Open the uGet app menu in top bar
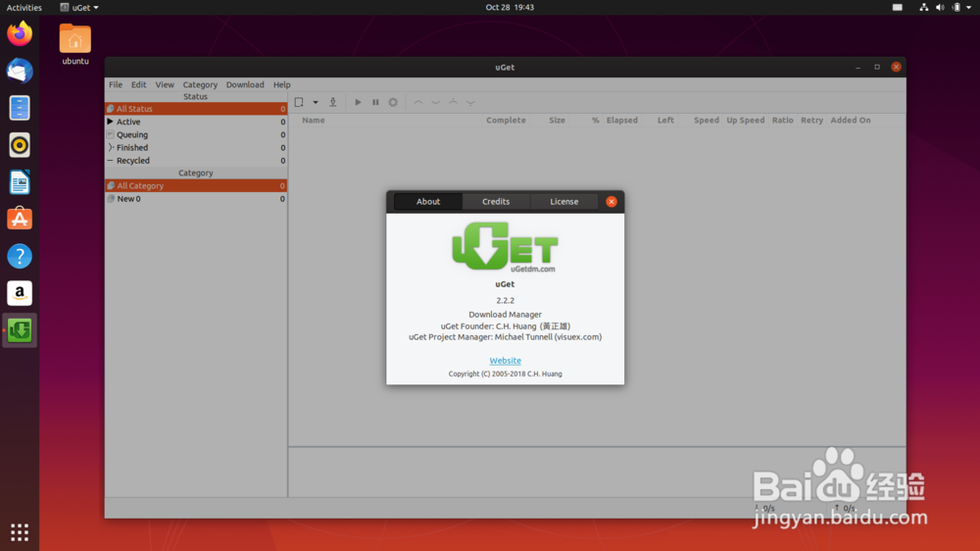This screenshot has width=980, height=551. pos(79,8)
